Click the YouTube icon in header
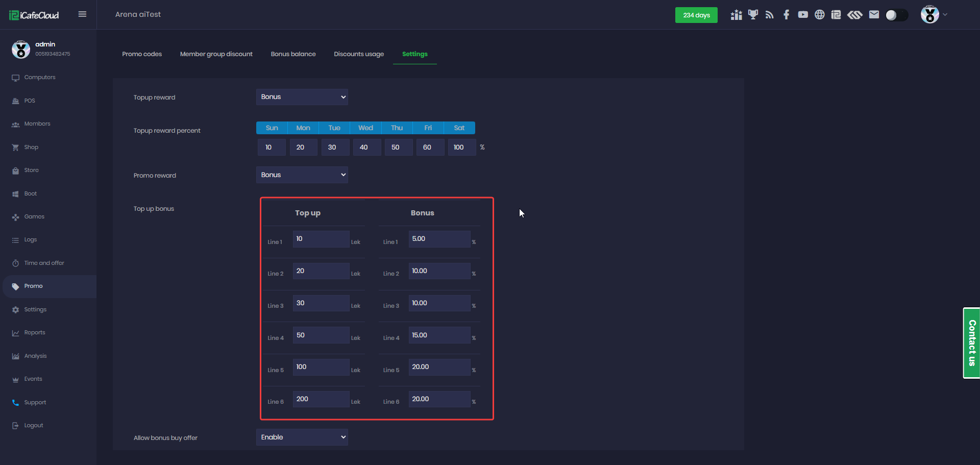The width and height of the screenshot is (980, 465). 803,15
